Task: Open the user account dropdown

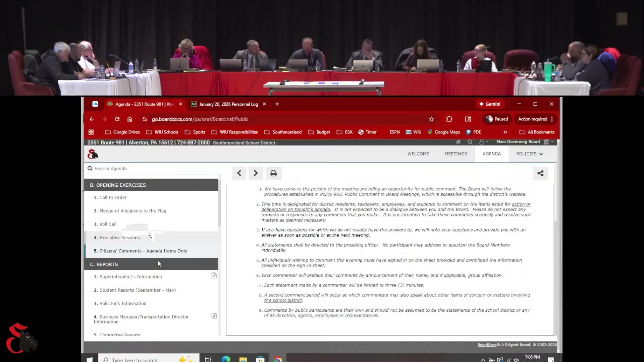Action: click(483, 142)
